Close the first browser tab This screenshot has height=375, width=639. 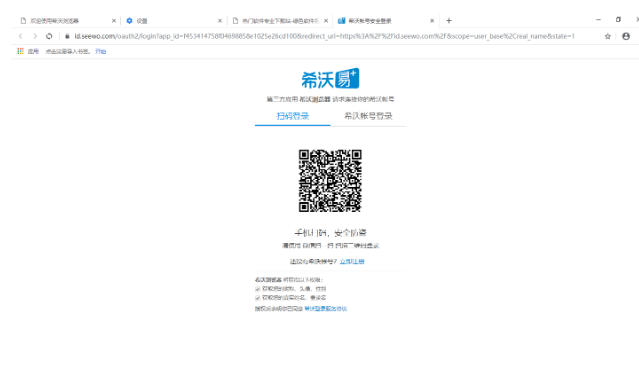pos(114,20)
